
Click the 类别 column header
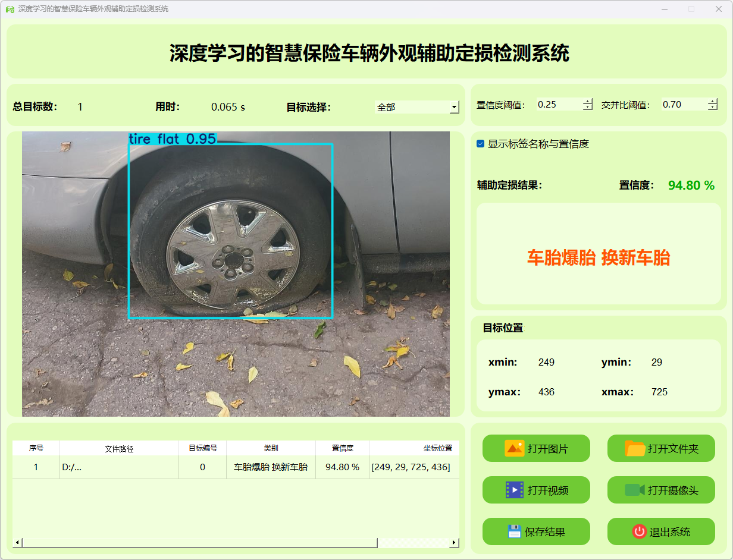pyautogui.click(x=271, y=448)
